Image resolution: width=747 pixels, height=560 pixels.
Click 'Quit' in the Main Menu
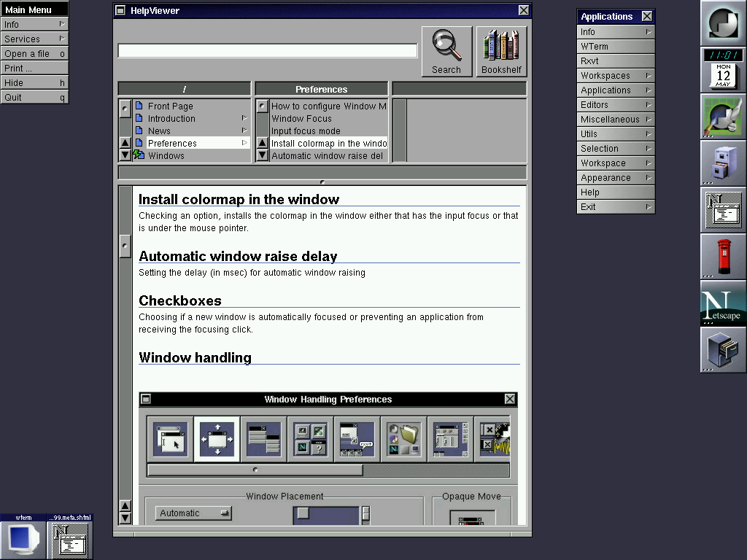coord(34,98)
